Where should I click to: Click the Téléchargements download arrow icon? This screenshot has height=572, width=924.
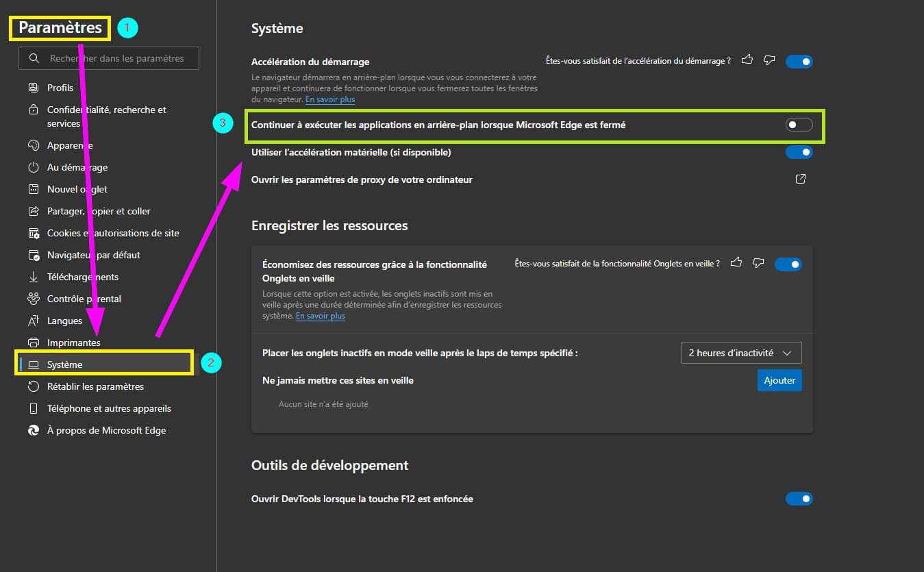pyautogui.click(x=33, y=277)
